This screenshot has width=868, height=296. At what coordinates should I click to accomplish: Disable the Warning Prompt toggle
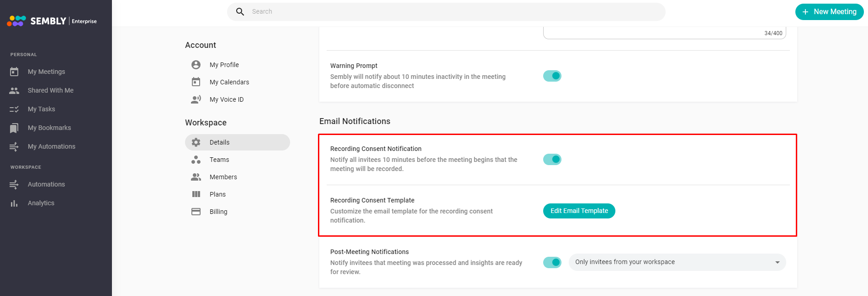pos(552,76)
